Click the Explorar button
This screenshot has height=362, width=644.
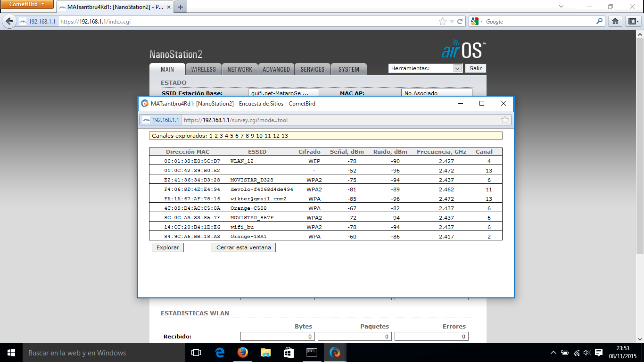168,247
